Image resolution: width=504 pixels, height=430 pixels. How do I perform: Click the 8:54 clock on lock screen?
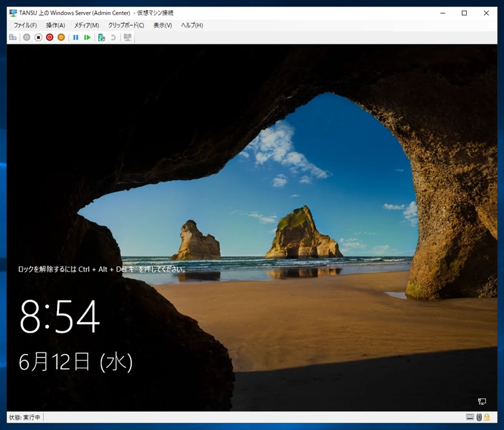click(x=60, y=316)
